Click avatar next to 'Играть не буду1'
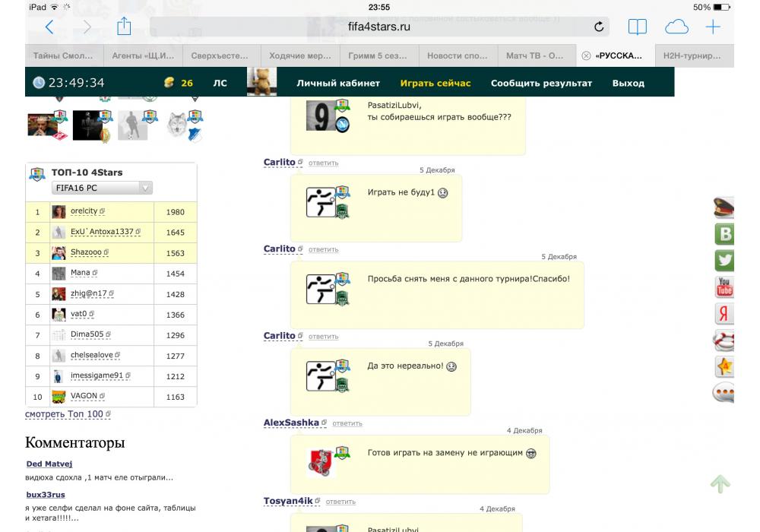This screenshot has height=532, width=760. pyautogui.click(x=321, y=202)
